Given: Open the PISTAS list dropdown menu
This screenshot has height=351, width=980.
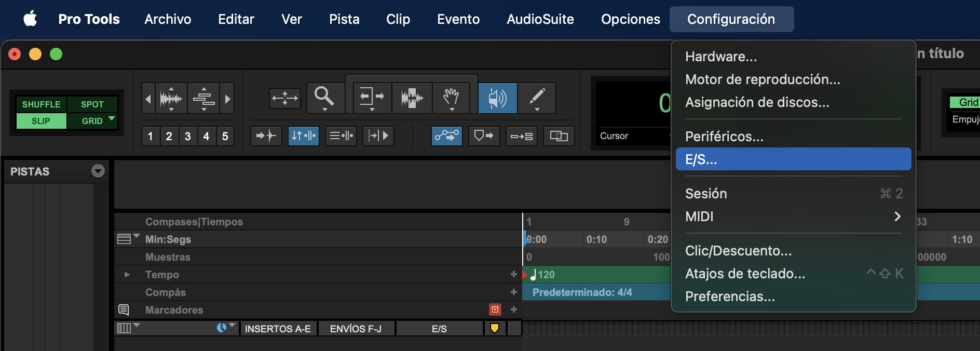Looking at the screenshot, I should (98, 171).
